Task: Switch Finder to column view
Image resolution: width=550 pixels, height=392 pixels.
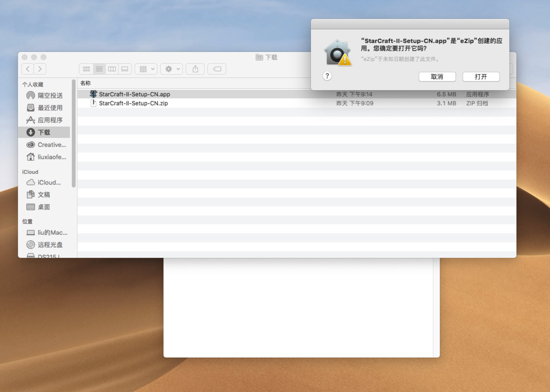Action: [x=112, y=69]
